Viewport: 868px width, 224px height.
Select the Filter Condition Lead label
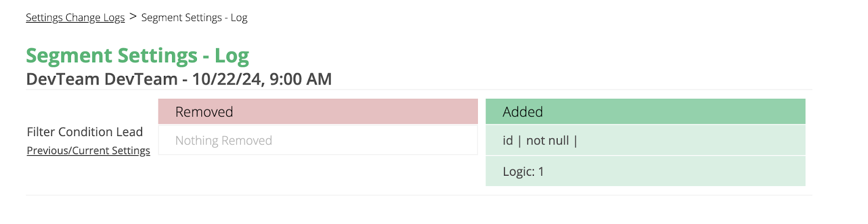click(x=85, y=132)
